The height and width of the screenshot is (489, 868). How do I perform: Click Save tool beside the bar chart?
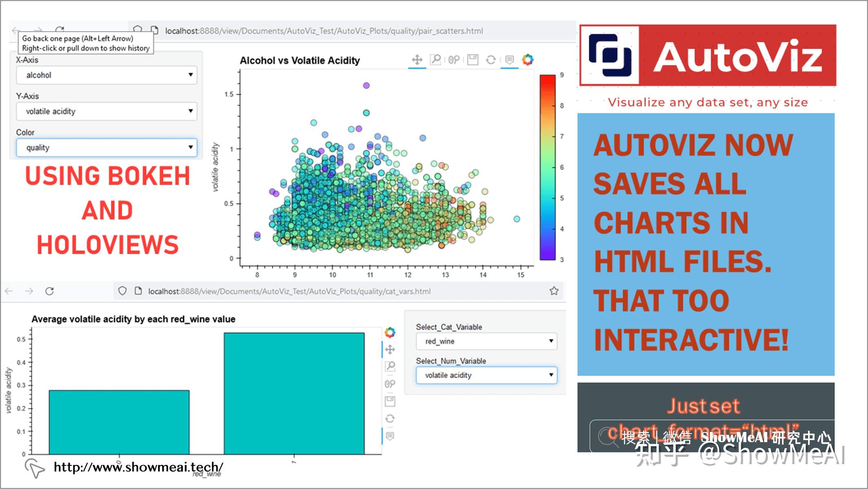(x=390, y=401)
